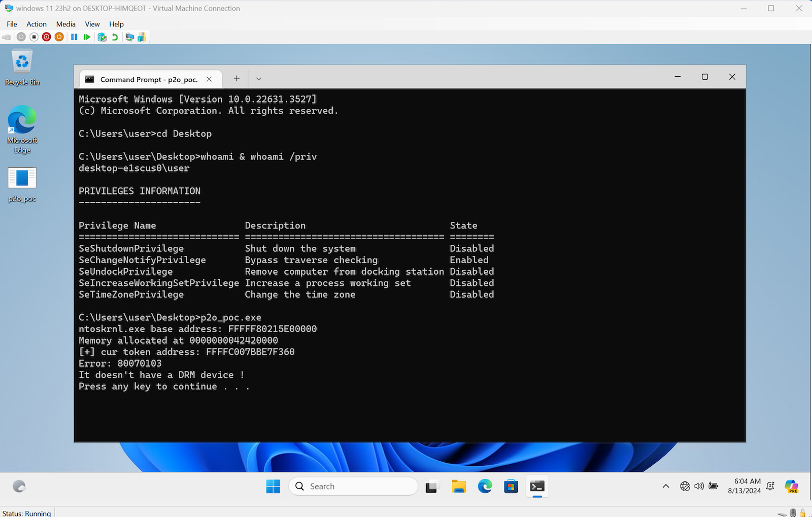This screenshot has width=812, height=517.
Task: Minimize the Command Prompt terminal window
Action: (x=678, y=77)
